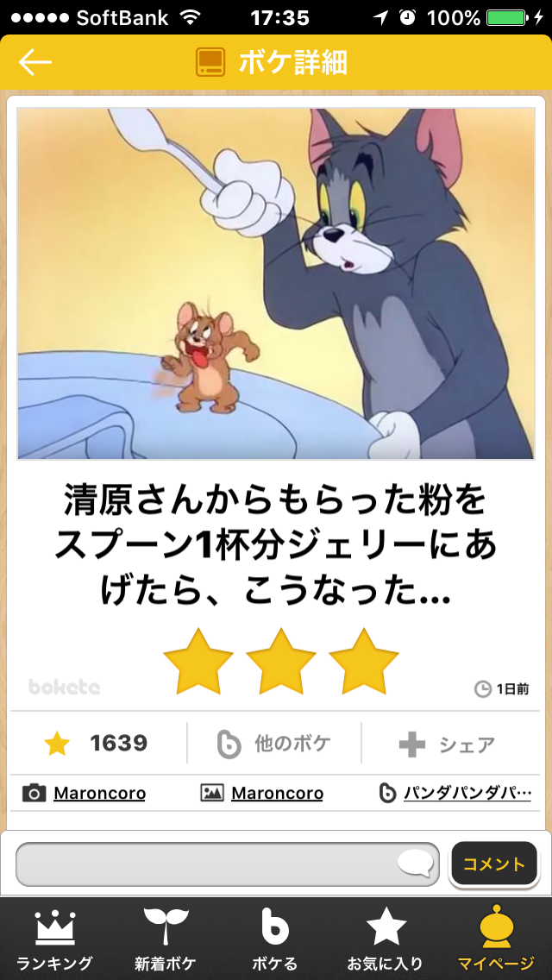Tap the Tom and Jerry image

click(276, 284)
